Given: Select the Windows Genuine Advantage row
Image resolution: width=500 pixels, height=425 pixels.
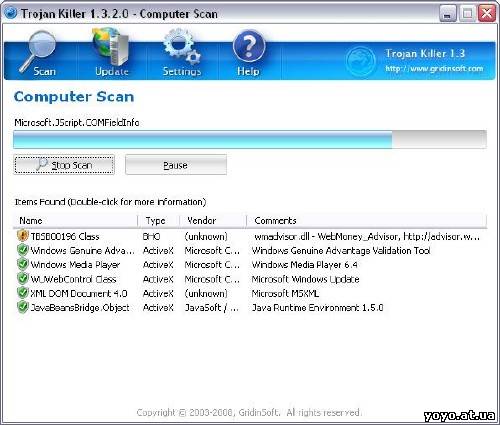Looking at the screenshot, I should pyautogui.click(x=250, y=250).
